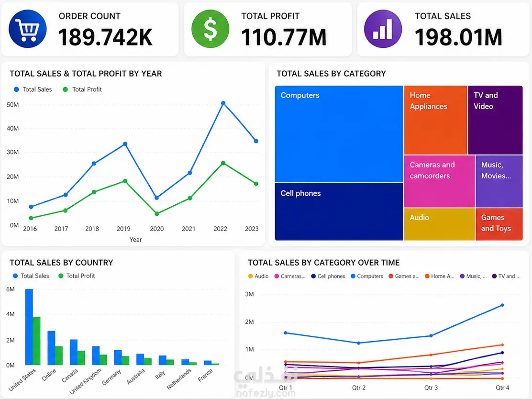
Task: Select the Cameras and camcorders treemap tile
Action: [x=439, y=181]
